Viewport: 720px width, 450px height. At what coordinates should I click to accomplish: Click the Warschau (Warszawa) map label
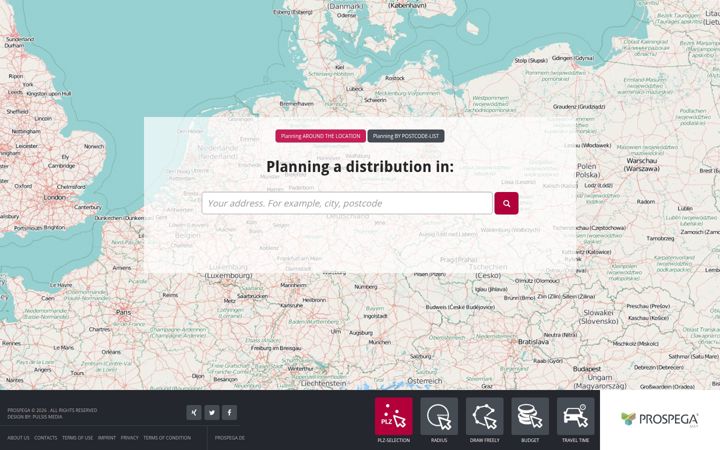[x=641, y=165]
